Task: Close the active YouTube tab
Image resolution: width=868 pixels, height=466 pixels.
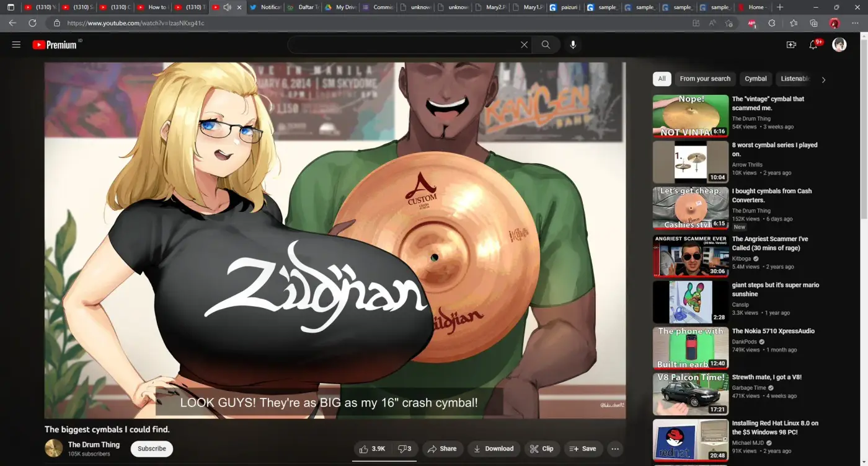Action: pyautogui.click(x=239, y=7)
